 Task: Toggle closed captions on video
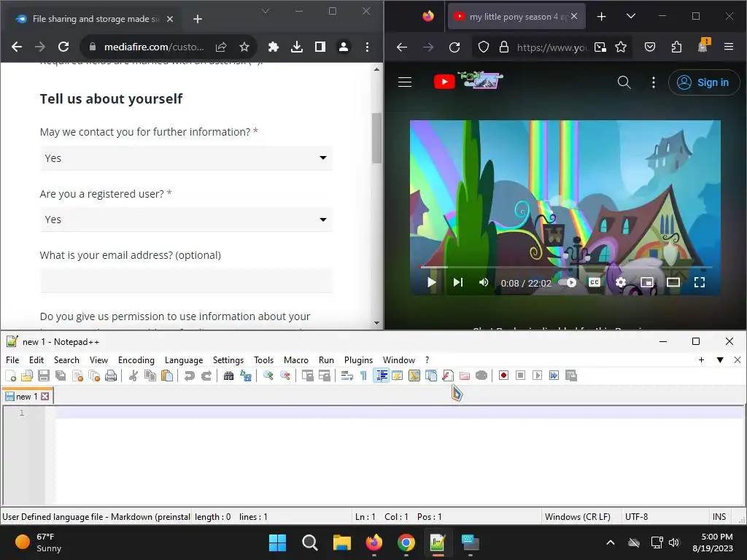coord(595,282)
